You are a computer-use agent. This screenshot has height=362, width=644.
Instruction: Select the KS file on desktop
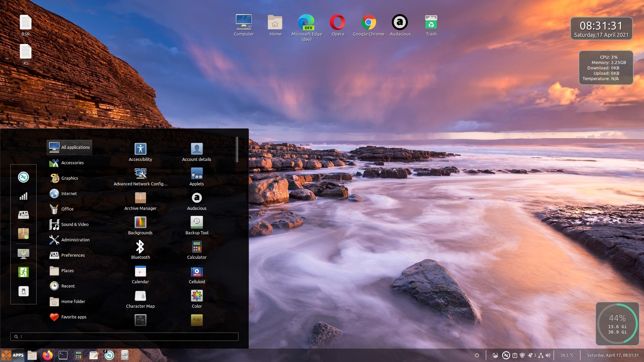click(25, 55)
